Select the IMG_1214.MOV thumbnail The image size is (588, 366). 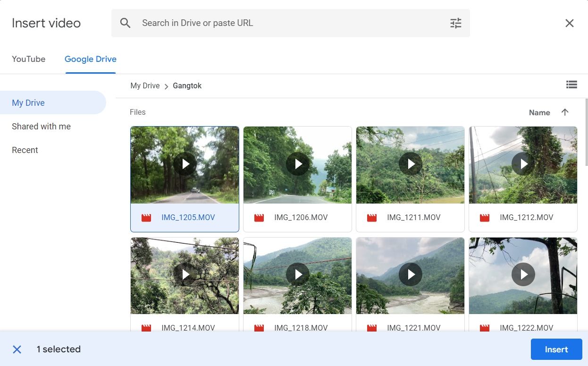coord(185,274)
